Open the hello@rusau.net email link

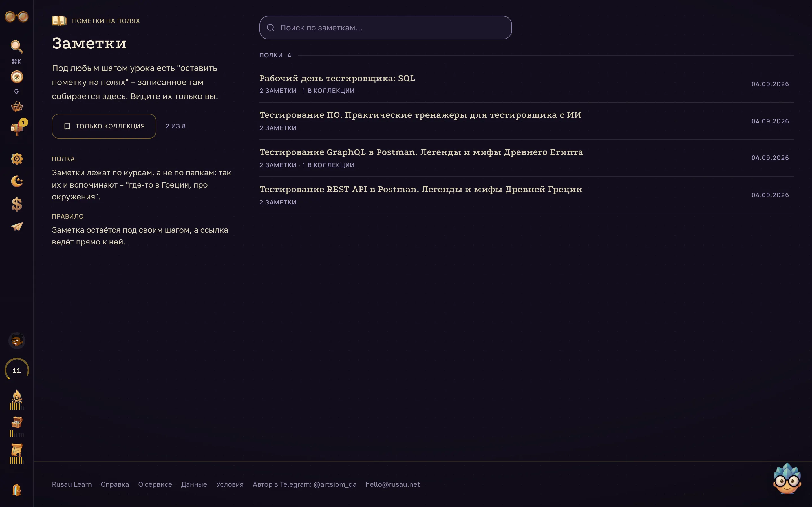[x=392, y=484]
